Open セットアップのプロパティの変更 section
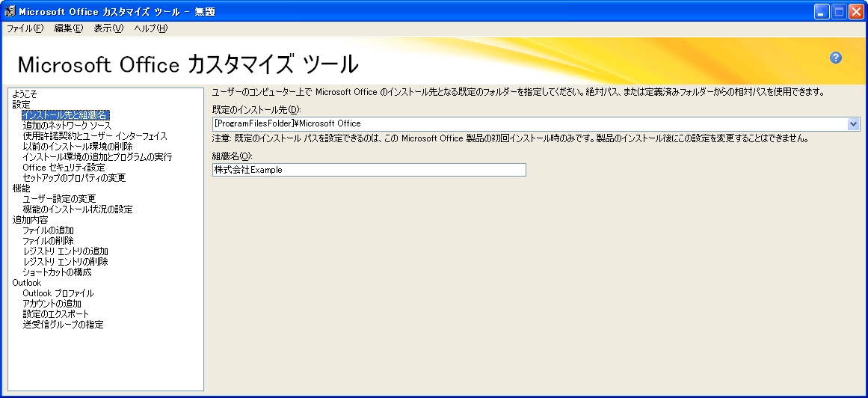The width and height of the screenshot is (868, 398). coord(74,178)
